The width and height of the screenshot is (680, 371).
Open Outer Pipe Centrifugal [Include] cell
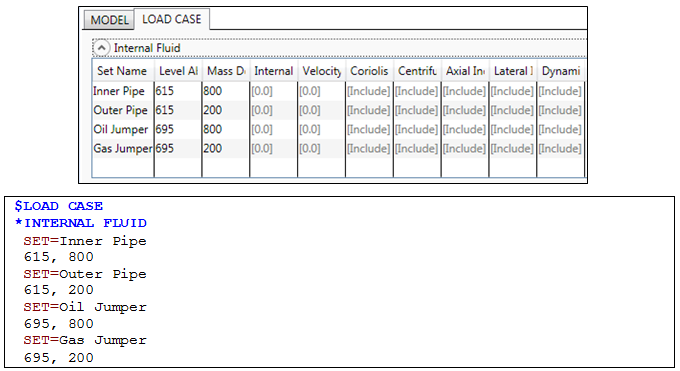coord(417,110)
